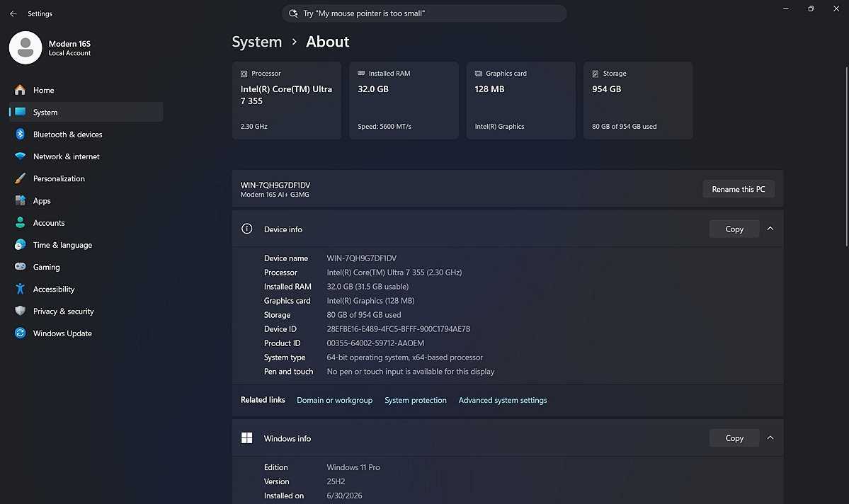Screen dimensions: 849x504
Task: Open Accessibility settings page
Action: (86, 289)
